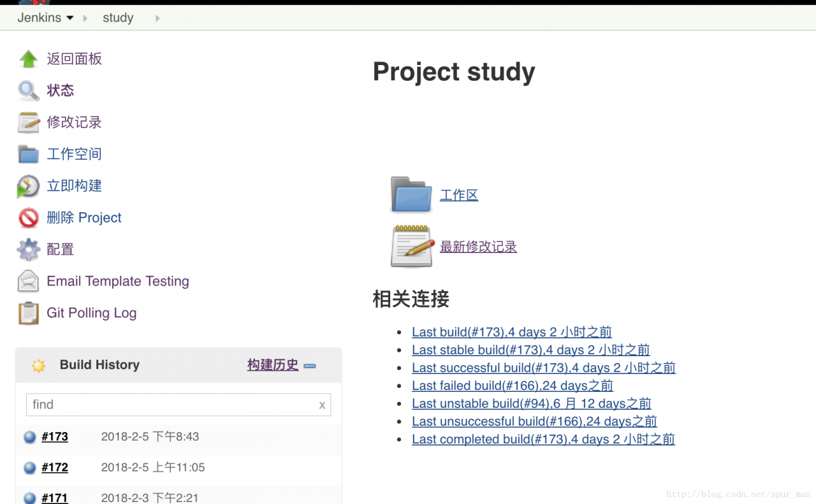The width and height of the screenshot is (816, 504).
Task: Open the Jenkins breadcrumb dropdown arrow
Action: point(70,18)
